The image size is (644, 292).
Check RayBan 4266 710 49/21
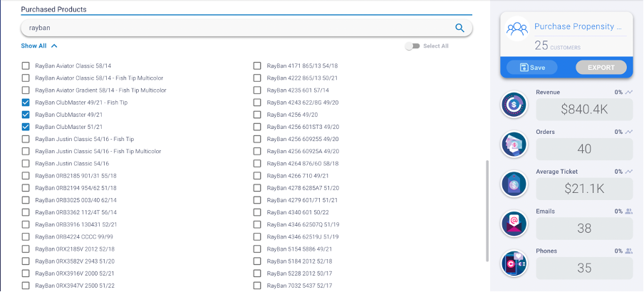(x=257, y=176)
